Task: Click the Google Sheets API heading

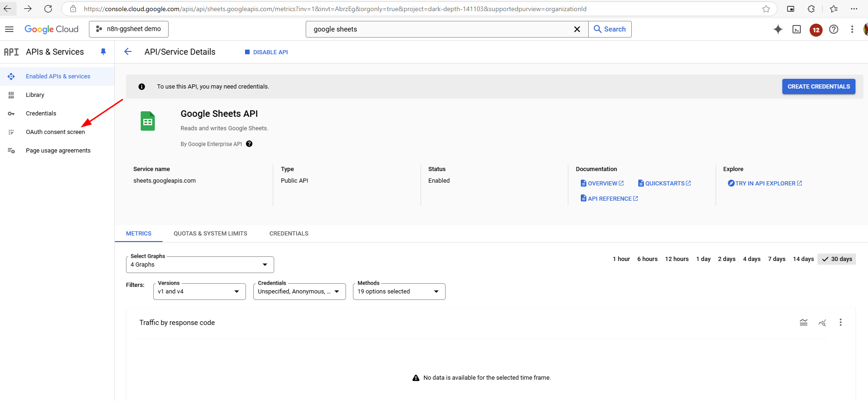Action: coord(219,114)
